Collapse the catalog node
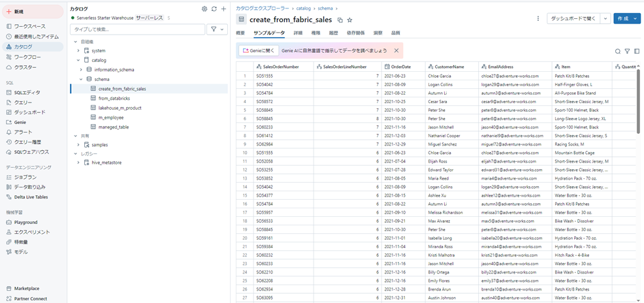 point(78,60)
